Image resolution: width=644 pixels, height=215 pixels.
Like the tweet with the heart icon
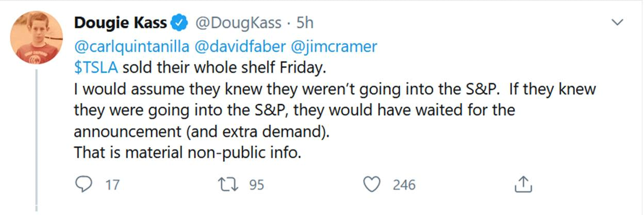pyautogui.click(x=371, y=184)
